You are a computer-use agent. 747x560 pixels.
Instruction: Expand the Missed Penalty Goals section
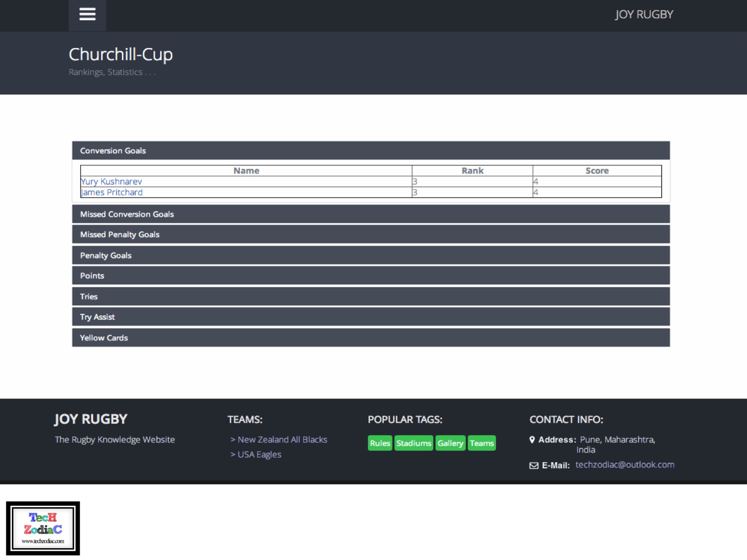coord(371,234)
